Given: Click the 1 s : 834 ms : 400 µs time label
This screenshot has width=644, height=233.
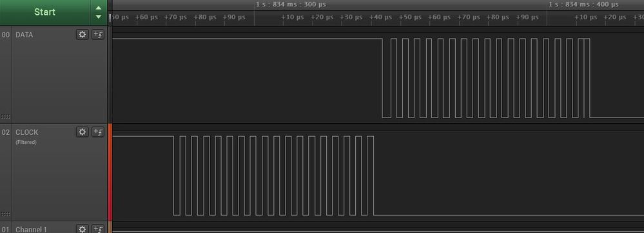Looking at the screenshot, I should (583, 5).
